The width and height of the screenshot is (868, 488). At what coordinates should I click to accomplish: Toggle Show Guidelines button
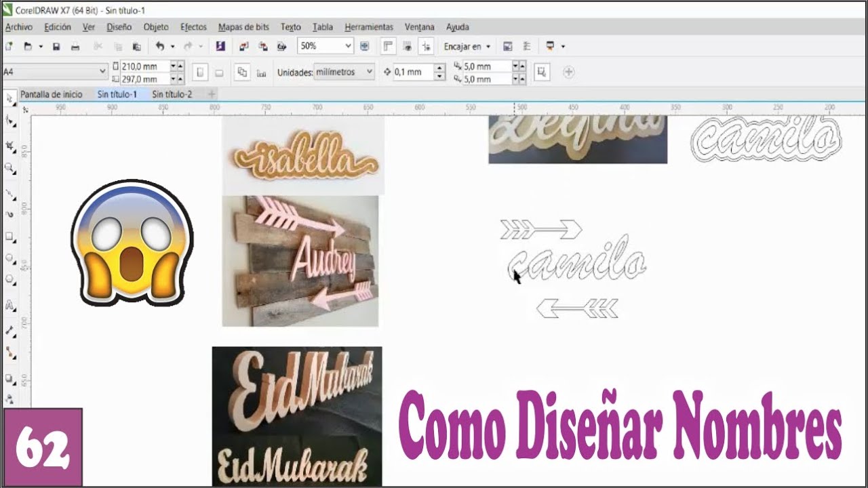427,46
